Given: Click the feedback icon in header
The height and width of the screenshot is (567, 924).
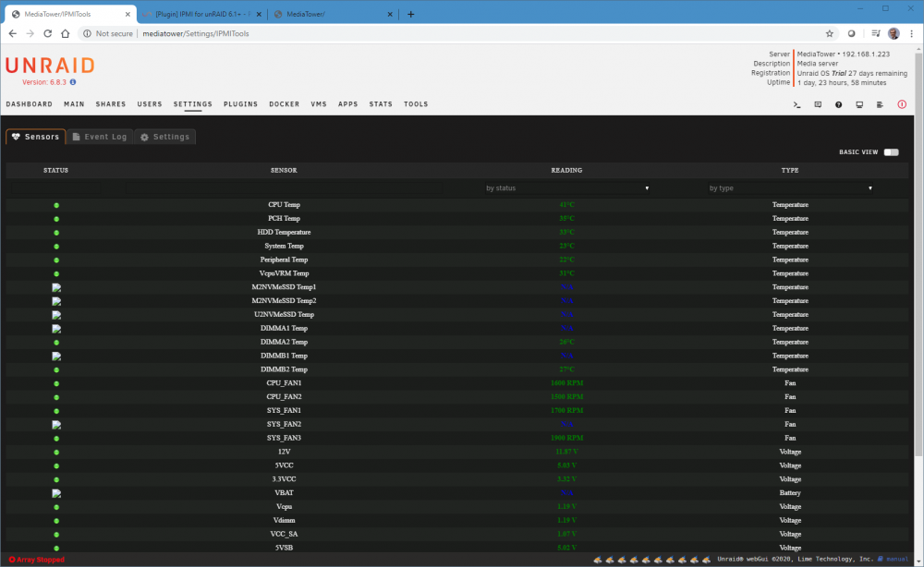Looking at the screenshot, I should pyautogui.click(x=818, y=104).
